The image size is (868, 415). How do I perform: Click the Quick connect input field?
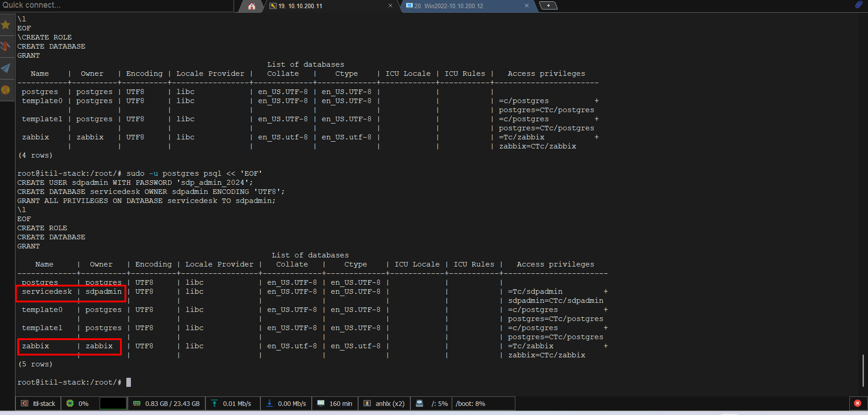pos(116,5)
